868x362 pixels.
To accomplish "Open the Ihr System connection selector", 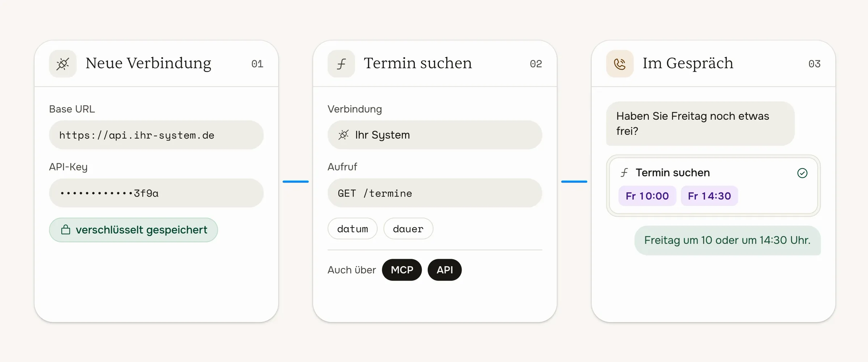I will click(435, 135).
